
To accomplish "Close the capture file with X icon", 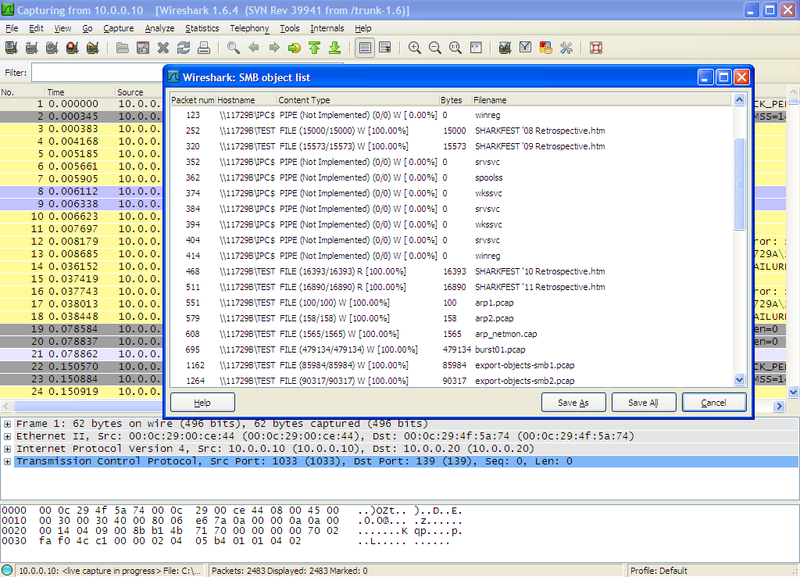I will pyautogui.click(x=163, y=48).
